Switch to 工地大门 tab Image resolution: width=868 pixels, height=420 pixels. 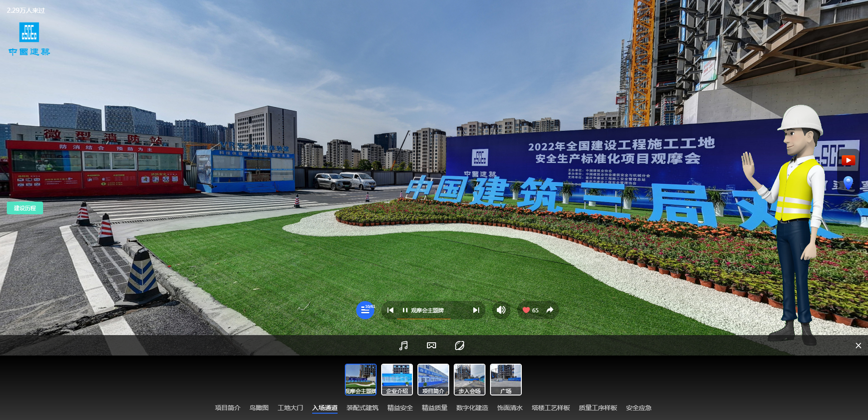coord(290,408)
